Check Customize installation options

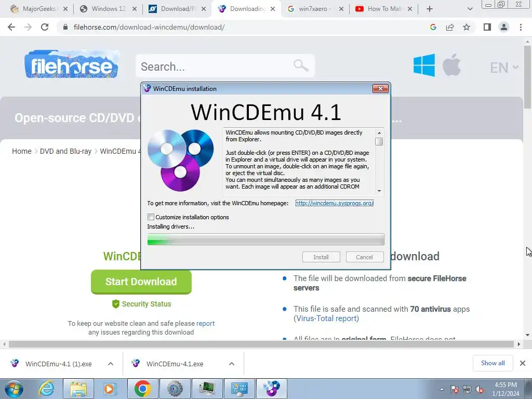(x=151, y=217)
